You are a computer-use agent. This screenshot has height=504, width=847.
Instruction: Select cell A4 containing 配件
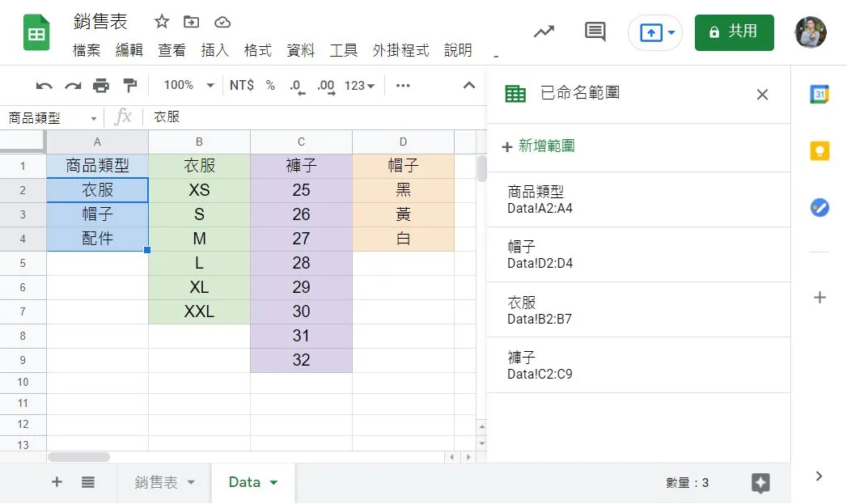[x=97, y=239]
